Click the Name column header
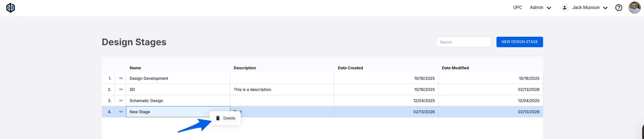Image resolution: width=644 pixels, height=139 pixels. [135, 68]
